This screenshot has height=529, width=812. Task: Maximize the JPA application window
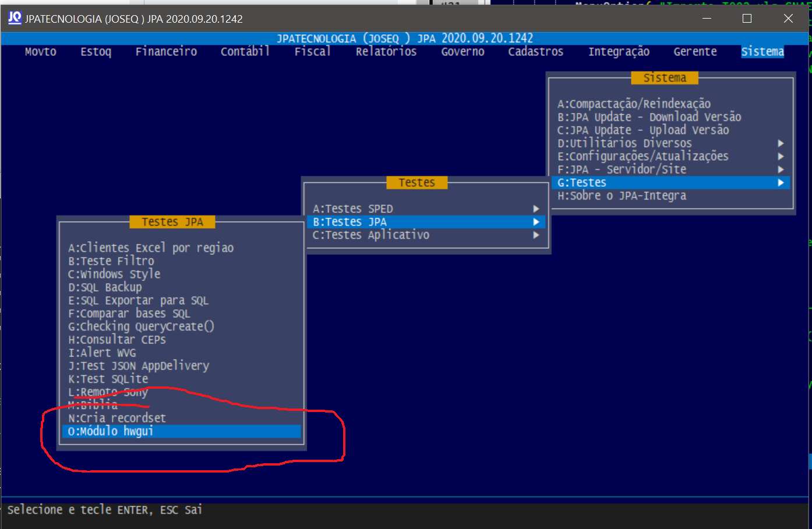747,19
